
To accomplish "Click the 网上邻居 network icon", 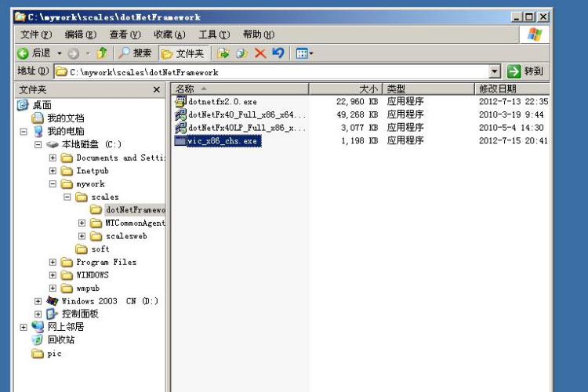I will tap(38, 327).
